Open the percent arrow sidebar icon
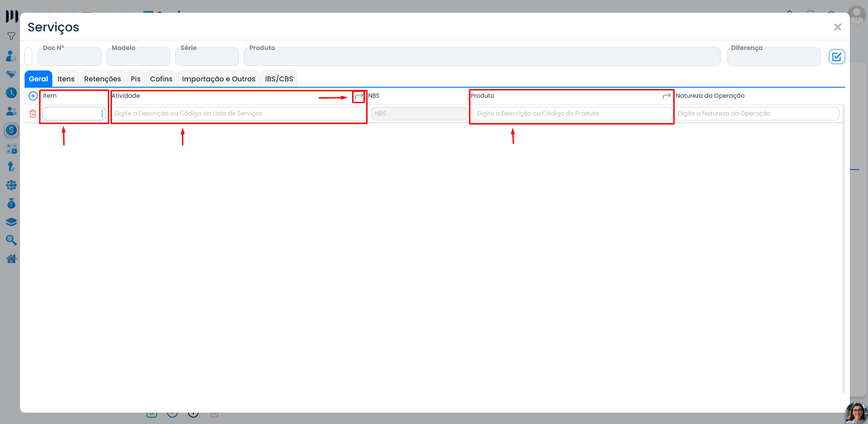868x424 pixels. [11, 167]
